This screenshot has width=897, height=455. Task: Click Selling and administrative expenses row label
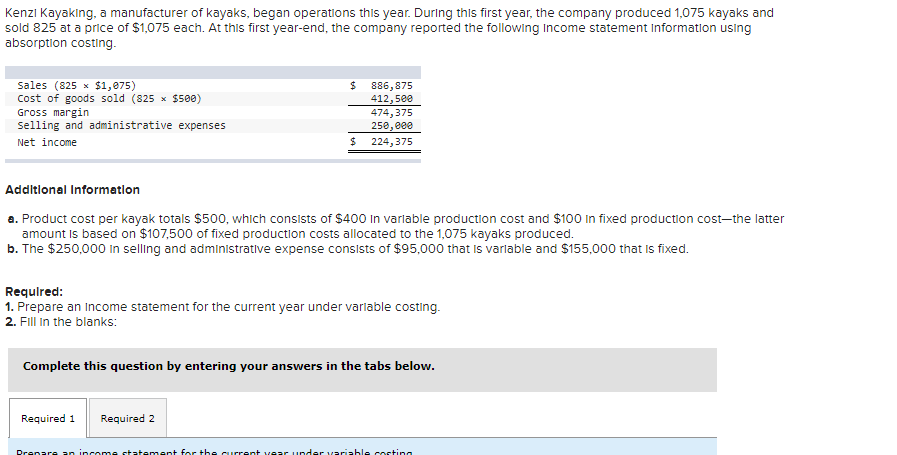(x=121, y=125)
